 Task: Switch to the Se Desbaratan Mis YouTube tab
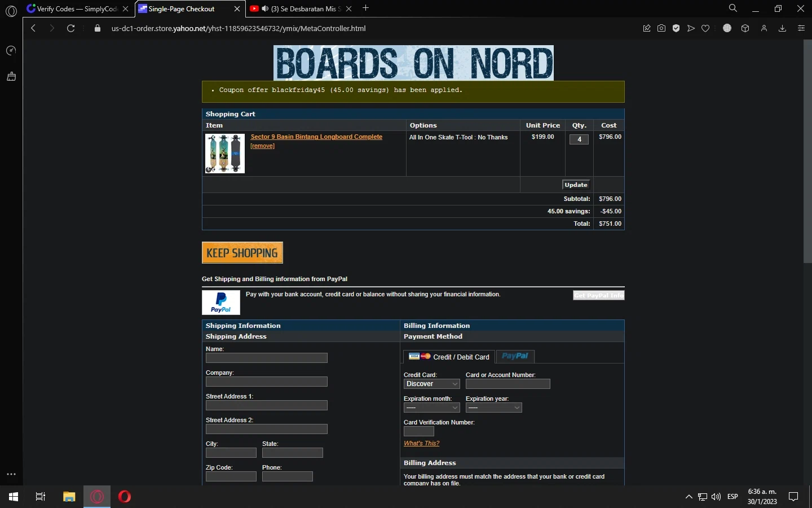302,9
